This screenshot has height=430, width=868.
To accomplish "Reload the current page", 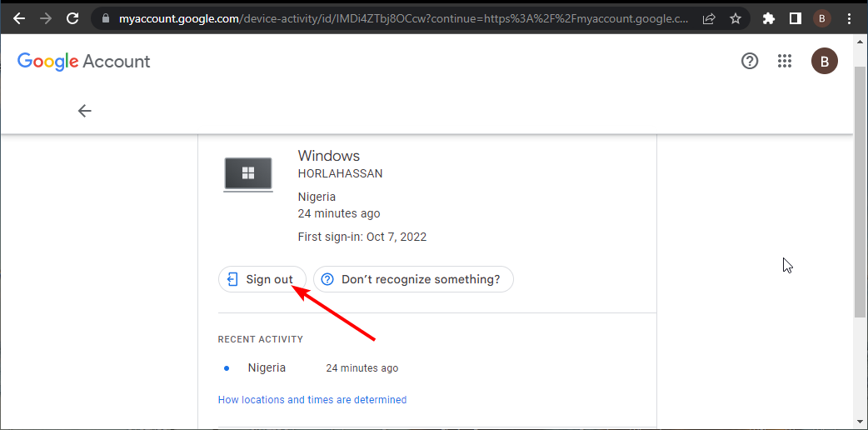I will (72, 17).
